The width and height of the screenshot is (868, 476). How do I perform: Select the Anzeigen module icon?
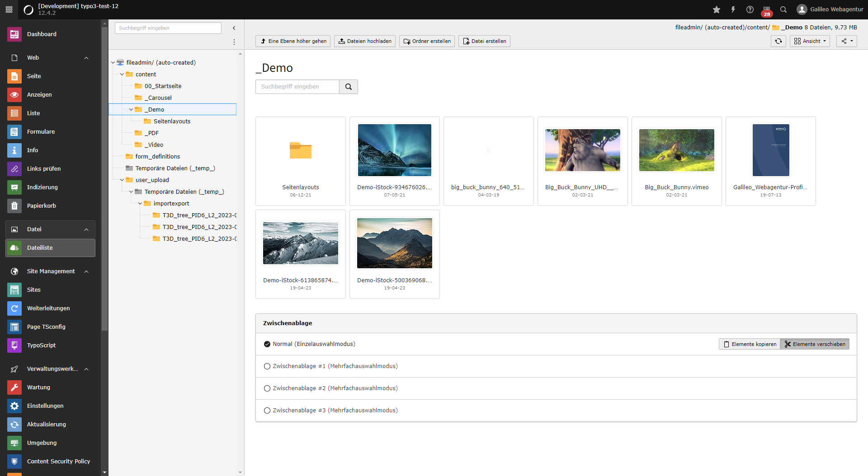[x=14, y=95]
